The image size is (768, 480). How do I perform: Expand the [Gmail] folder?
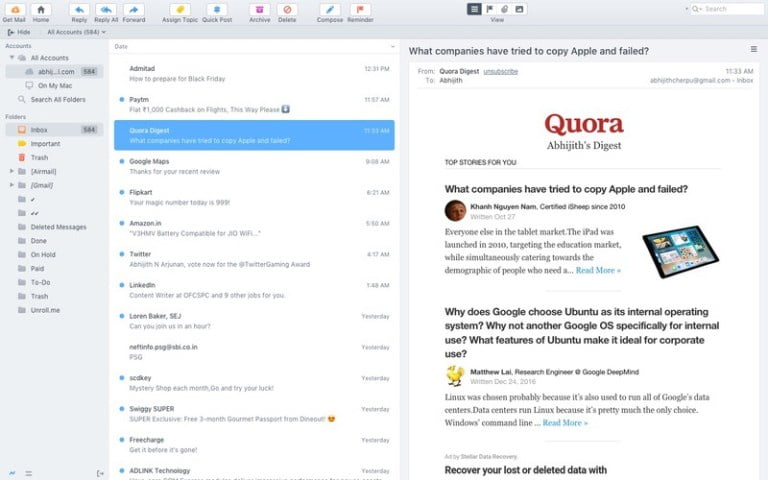12,185
